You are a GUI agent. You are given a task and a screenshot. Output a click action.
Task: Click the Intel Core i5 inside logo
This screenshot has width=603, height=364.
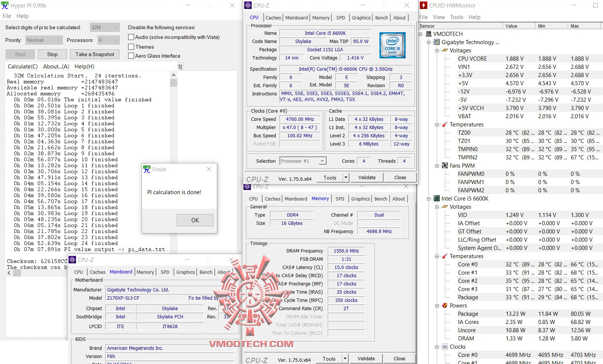392,45
